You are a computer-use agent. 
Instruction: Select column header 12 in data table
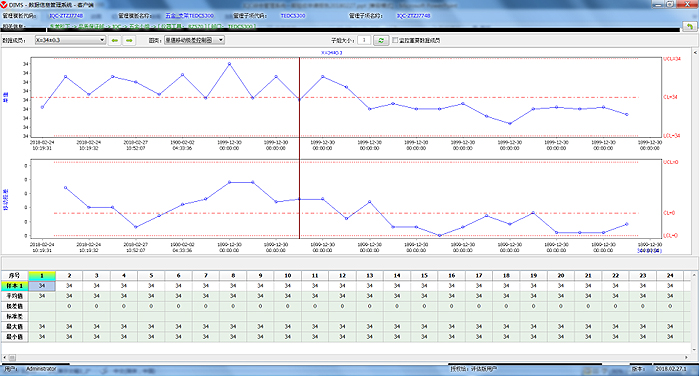tap(342, 276)
